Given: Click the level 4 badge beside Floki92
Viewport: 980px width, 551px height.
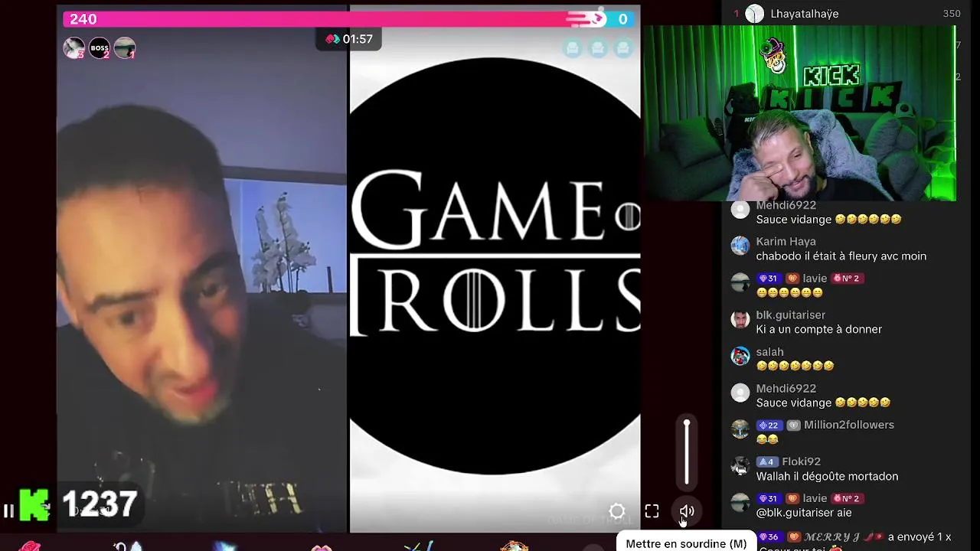Looking at the screenshot, I should (766, 462).
